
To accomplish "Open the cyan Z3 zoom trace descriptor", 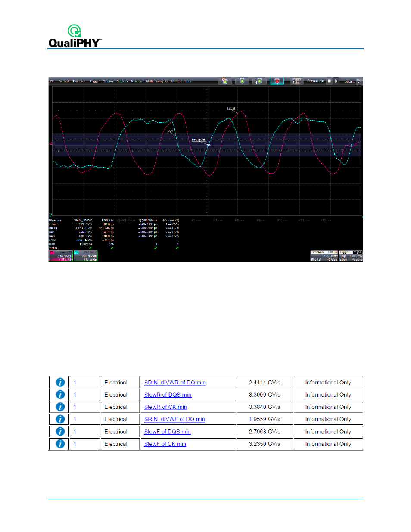I will 86,256.
